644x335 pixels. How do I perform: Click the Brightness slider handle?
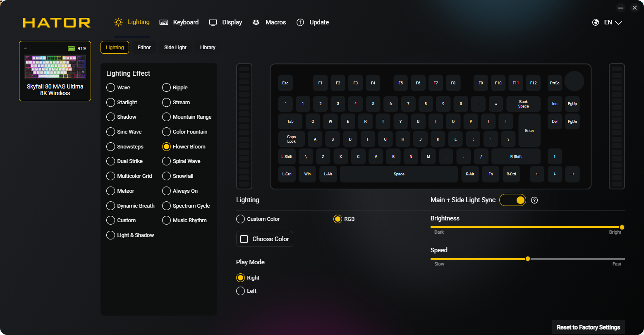click(x=622, y=227)
